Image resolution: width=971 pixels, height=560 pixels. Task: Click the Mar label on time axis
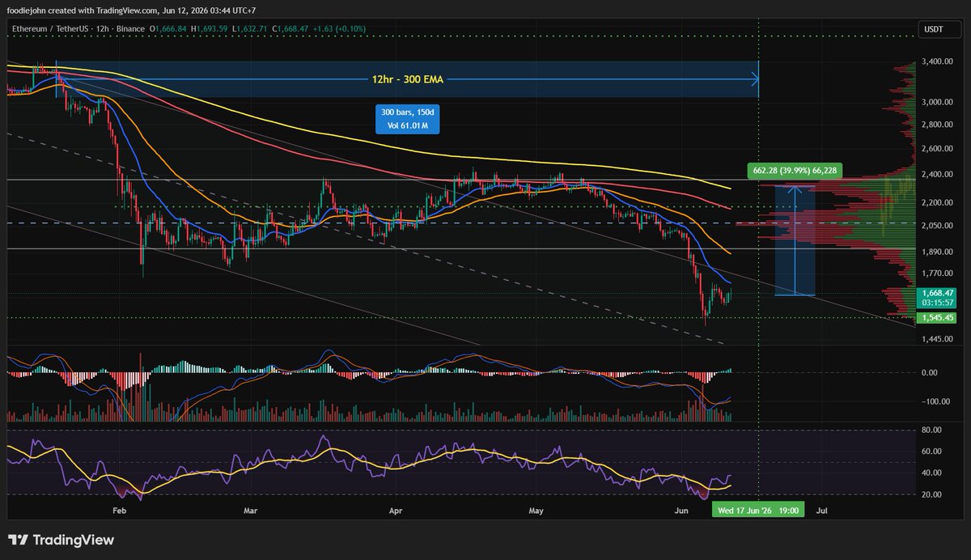click(251, 511)
